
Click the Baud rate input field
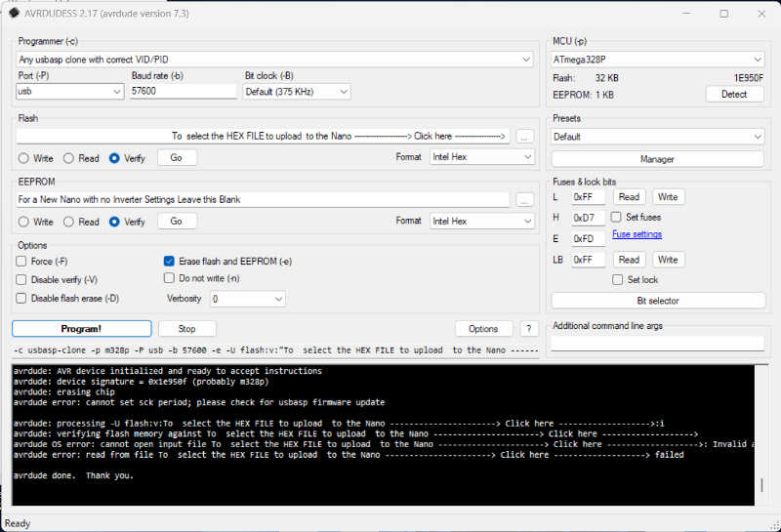pyautogui.click(x=183, y=92)
